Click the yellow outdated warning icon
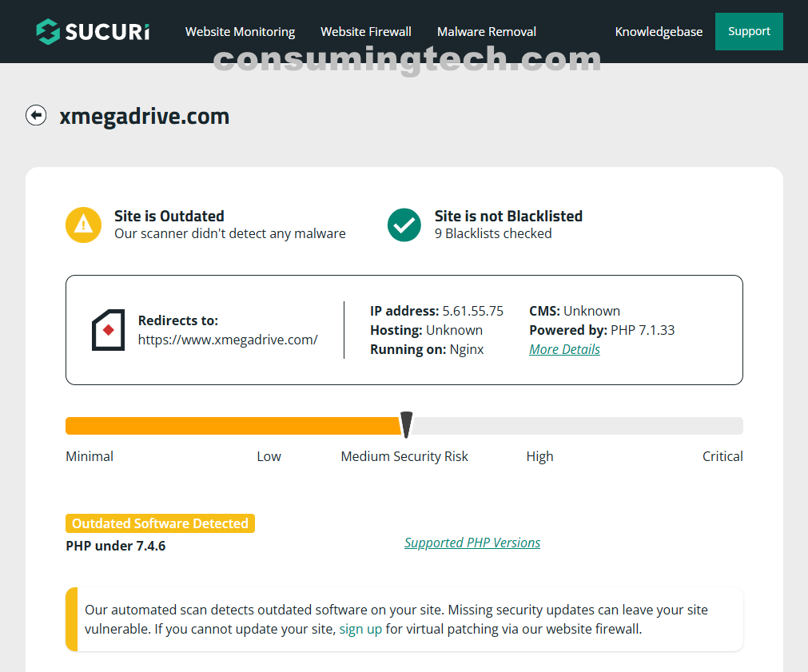 point(83,225)
